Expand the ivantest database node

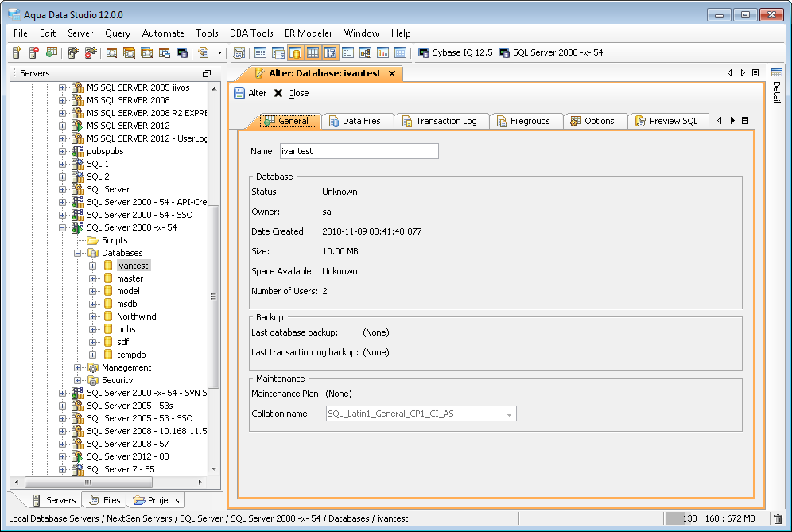[x=93, y=266]
